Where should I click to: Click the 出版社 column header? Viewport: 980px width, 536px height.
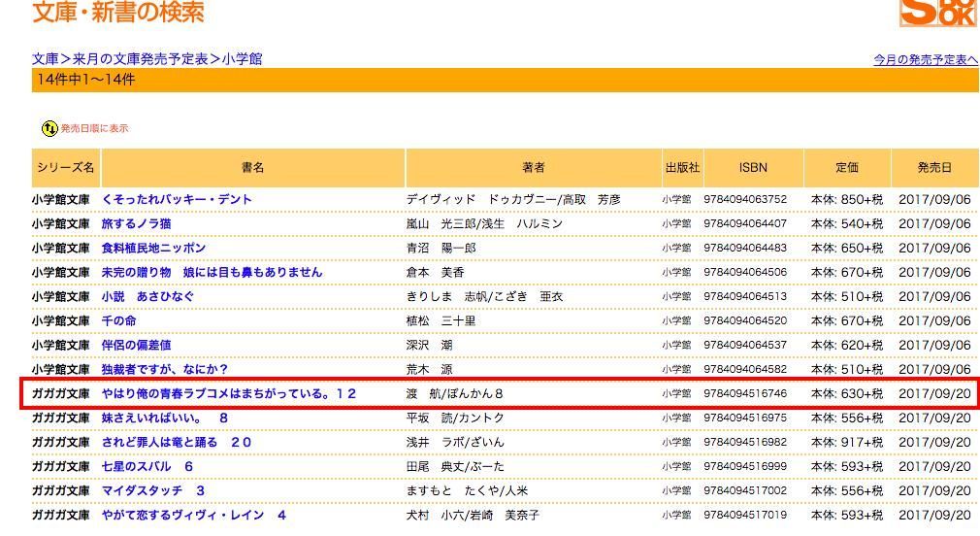pyautogui.click(x=682, y=168)
